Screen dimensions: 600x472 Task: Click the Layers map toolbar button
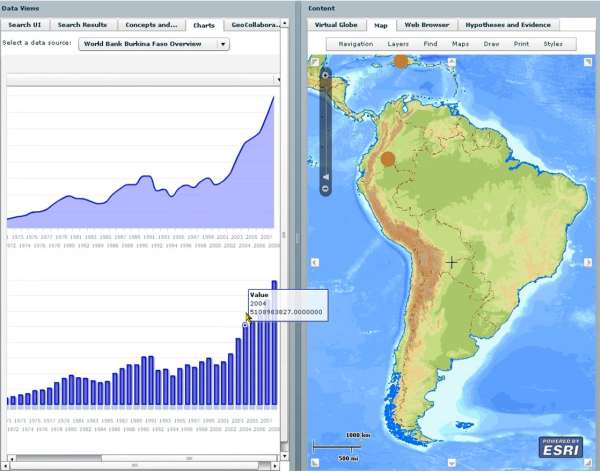[397, 44]
